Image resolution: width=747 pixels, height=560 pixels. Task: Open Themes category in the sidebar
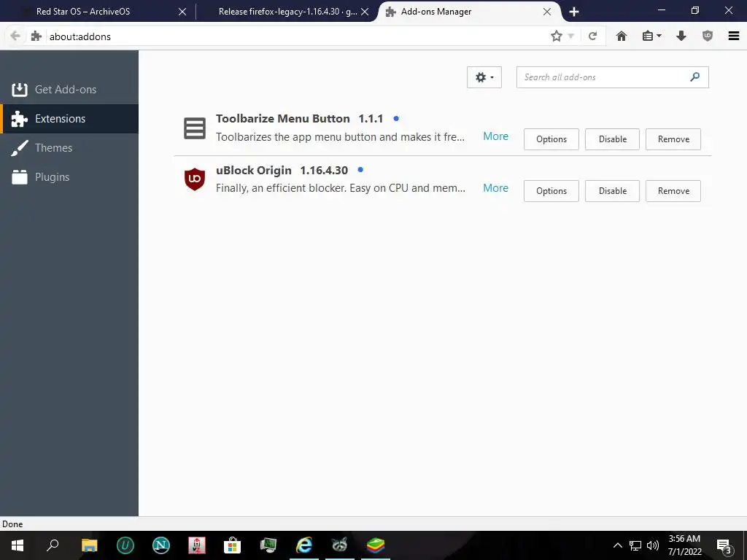coord(69,147)
